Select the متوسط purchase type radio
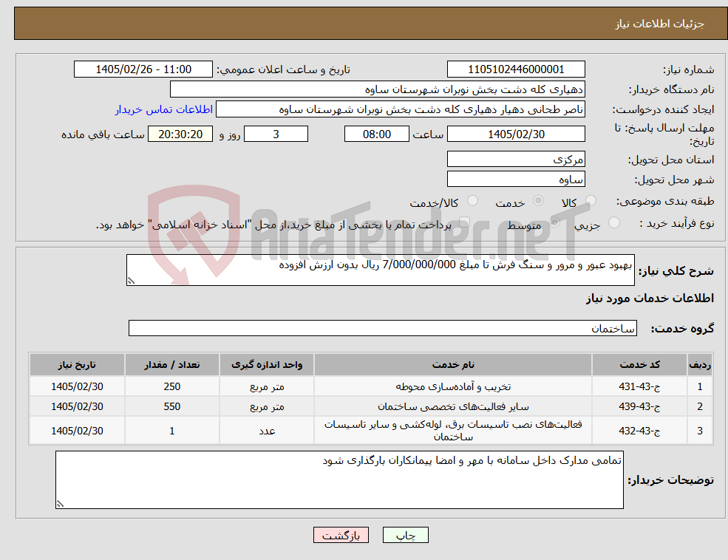This screenshot has height=560, width=728. [x=554, y=222]
